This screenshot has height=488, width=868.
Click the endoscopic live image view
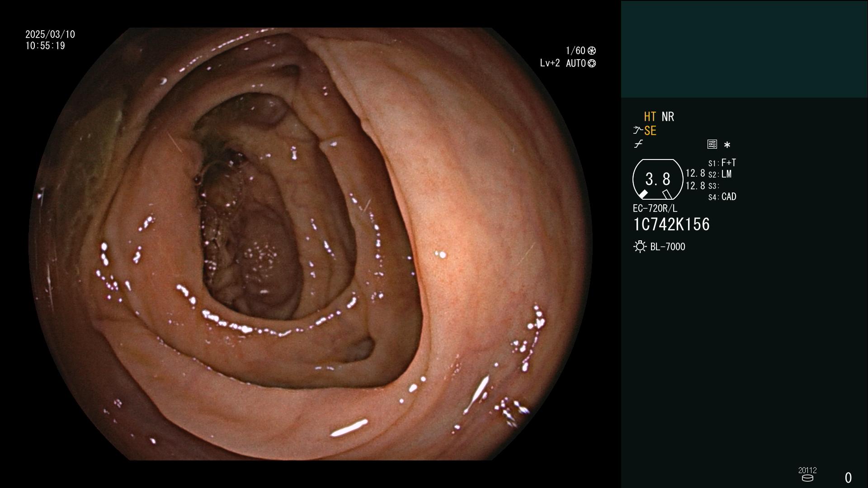310,244
